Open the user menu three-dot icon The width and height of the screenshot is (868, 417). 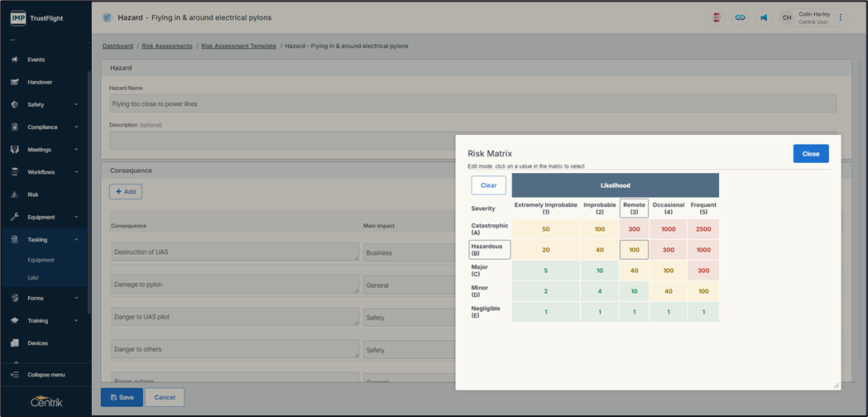pos(841,17)
